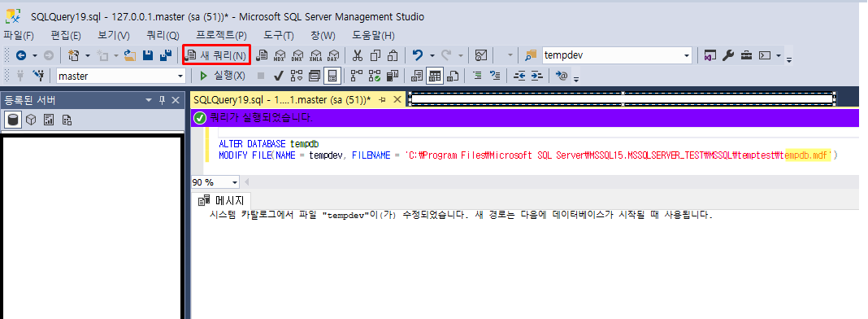Open file with the folder icon

(131, 55)
